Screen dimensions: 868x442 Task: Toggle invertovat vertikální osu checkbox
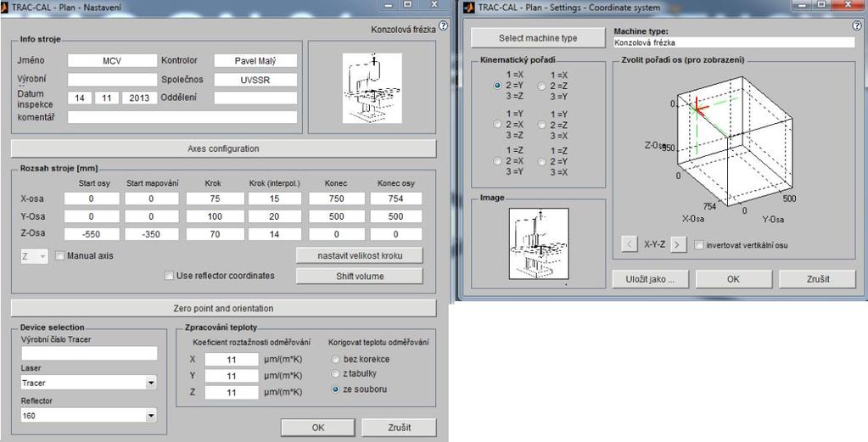[x=699, y=244]
